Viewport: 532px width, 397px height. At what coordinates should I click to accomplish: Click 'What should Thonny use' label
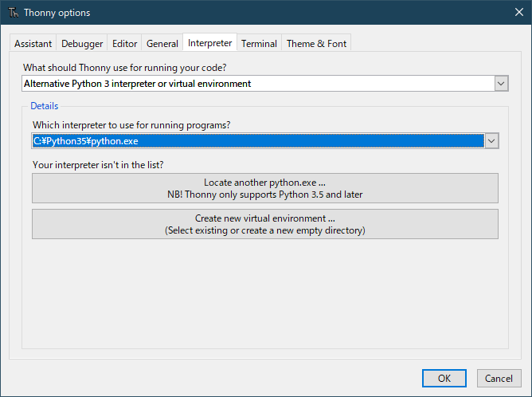tap(124, 68)
